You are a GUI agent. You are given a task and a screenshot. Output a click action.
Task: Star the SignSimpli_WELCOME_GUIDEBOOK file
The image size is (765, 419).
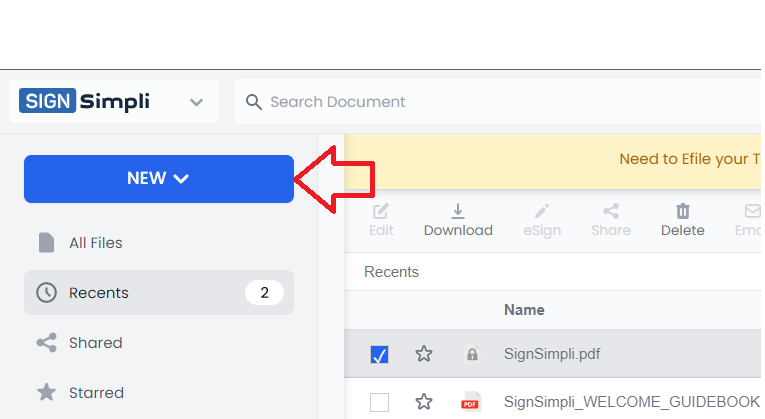tap(424, 402)
